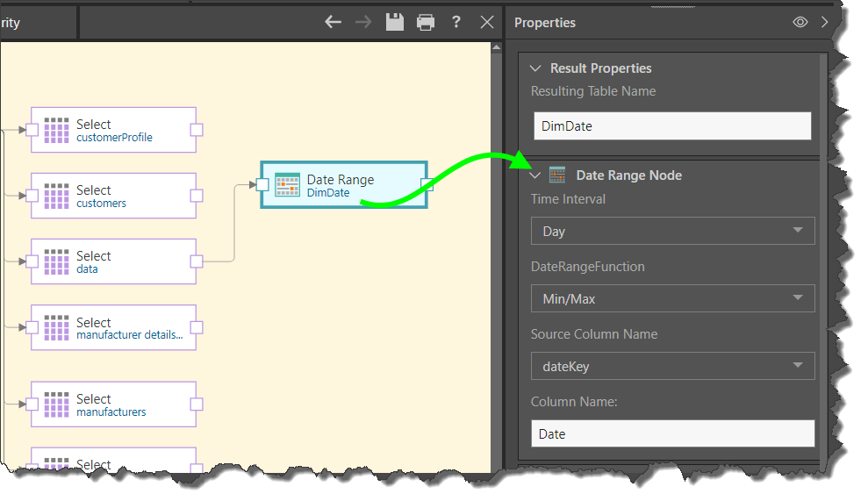This screenshot has width=868, height=501.
Task: Open the DateRangeFunction Min/Max dropdown
Action: click(x=672, y=298)
